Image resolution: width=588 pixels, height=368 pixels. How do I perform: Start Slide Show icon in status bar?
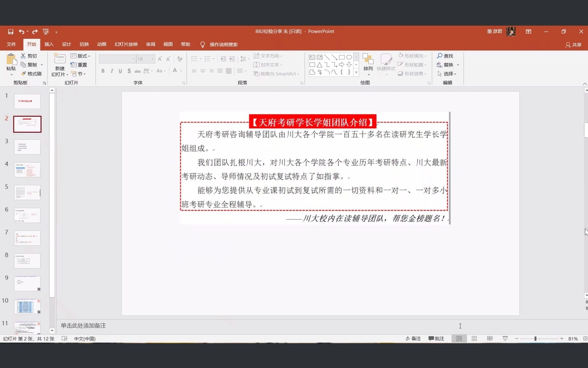coord(505,339)
